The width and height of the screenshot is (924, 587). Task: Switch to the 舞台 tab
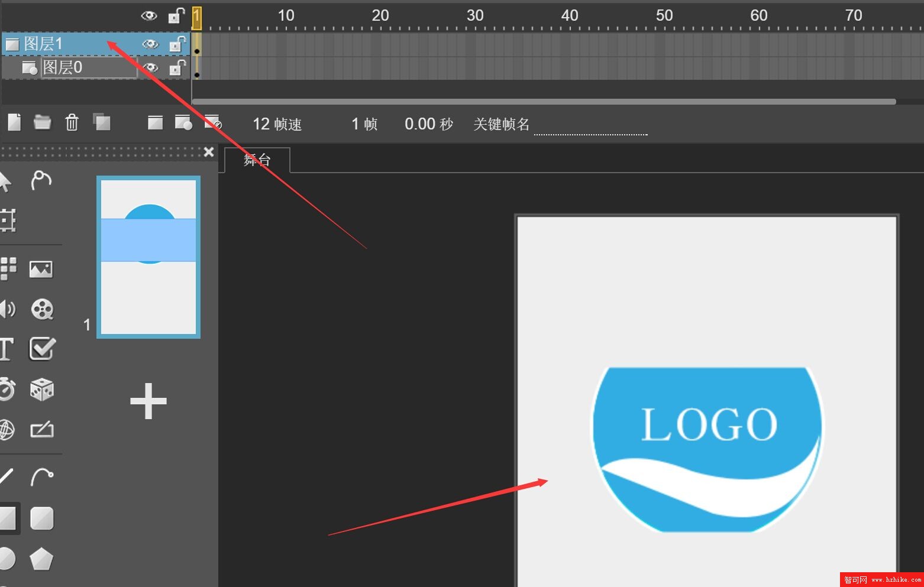tap(257, 160)
